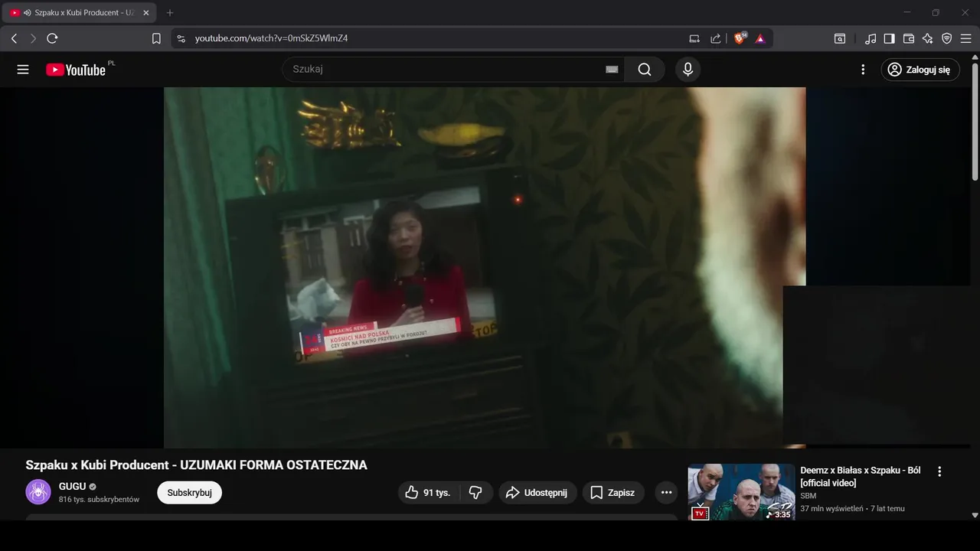Click the Zapisz save button

[x=613, y=493]
